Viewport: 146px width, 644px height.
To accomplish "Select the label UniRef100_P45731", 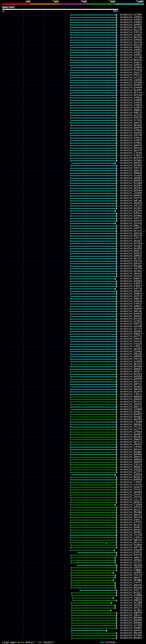I will coord(131,198).
